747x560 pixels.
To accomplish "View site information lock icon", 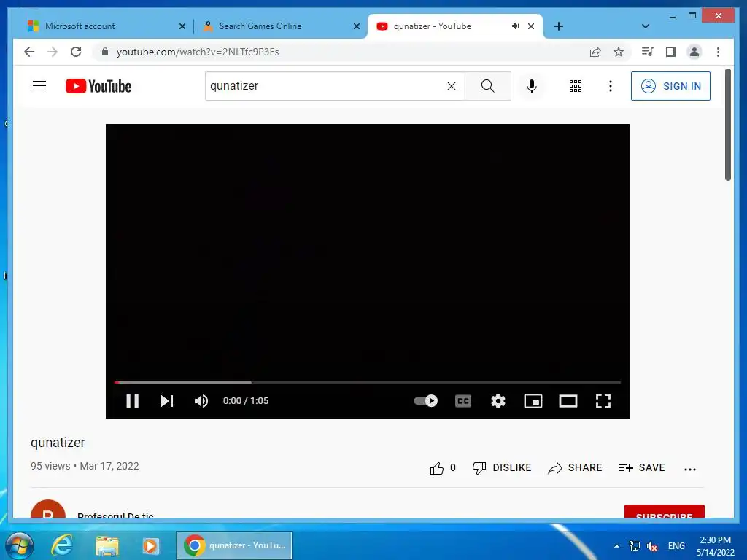I will pos(105,52).
